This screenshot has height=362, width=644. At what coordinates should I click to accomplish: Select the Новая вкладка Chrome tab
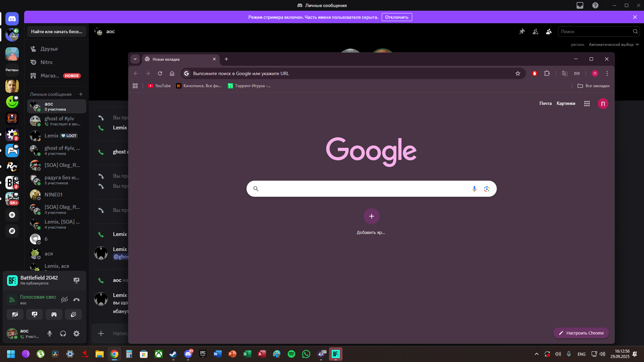181,59
